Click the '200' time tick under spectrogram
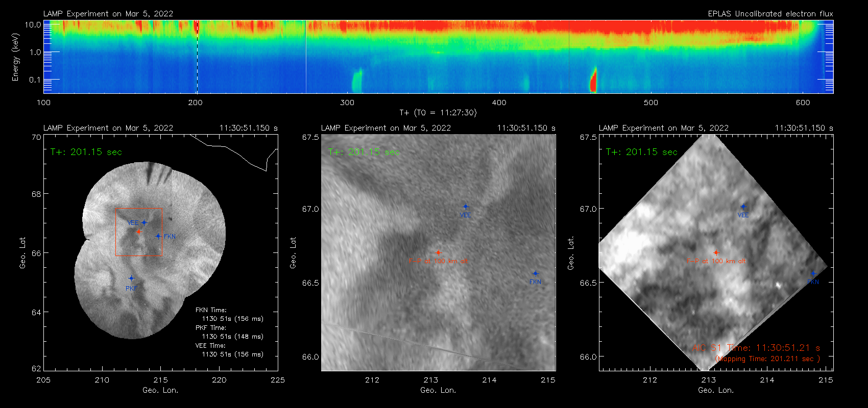 (x=196, y=103)
